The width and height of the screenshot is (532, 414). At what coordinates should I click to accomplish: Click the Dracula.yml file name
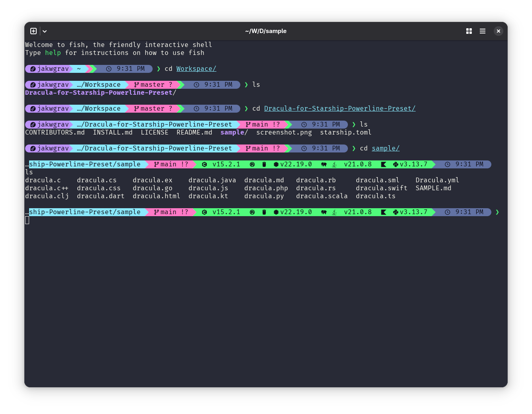coord(438,180)
